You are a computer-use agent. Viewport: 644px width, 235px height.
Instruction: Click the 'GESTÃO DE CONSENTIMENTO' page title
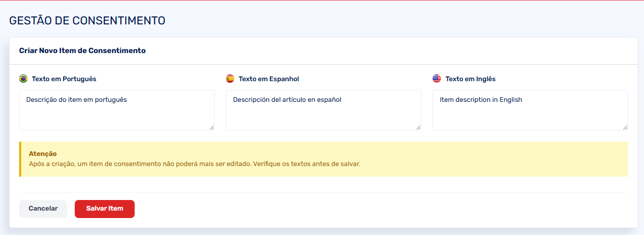pos(87,21)
